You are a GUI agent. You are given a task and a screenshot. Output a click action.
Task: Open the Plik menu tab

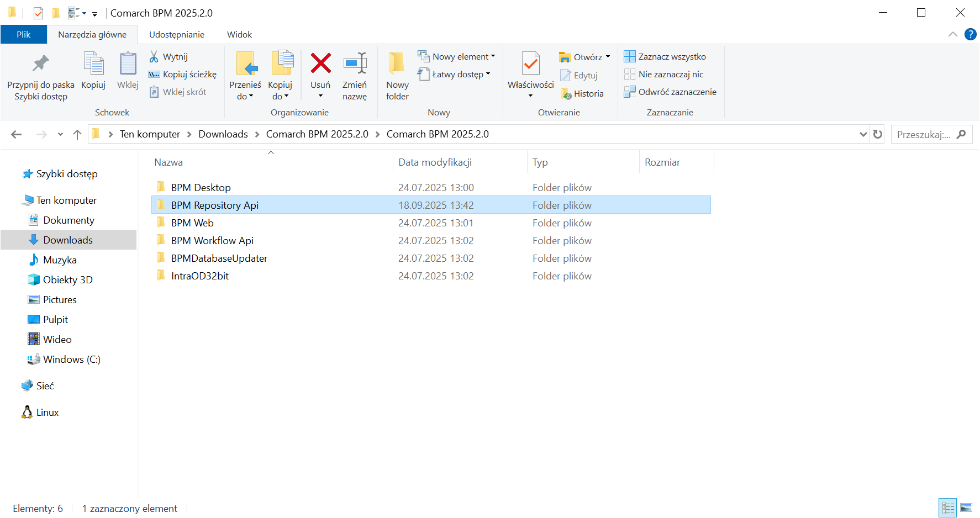click(x=24, y=34)
